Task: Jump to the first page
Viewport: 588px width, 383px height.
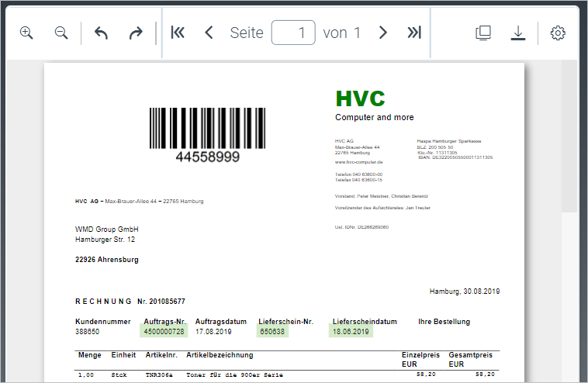Action: pyautogui.click(x=178, y=33)
